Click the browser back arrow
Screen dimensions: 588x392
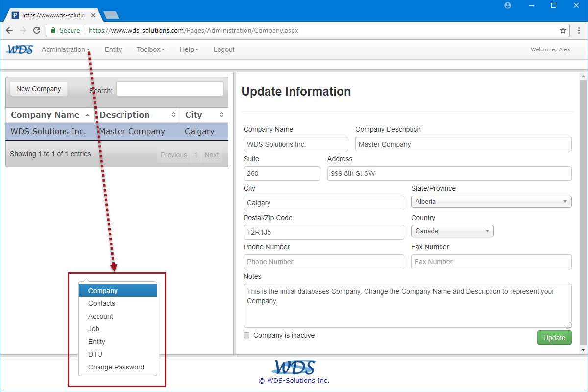click(9, 30)
